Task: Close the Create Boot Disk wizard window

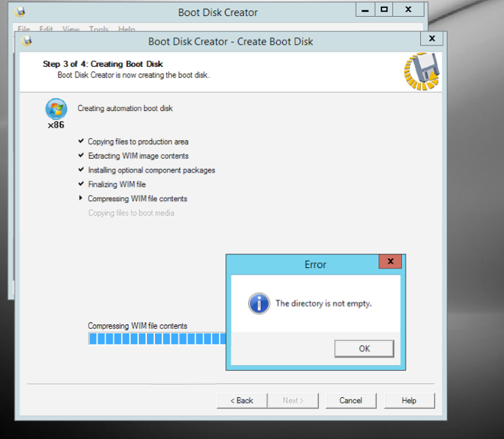Action: 432,38
